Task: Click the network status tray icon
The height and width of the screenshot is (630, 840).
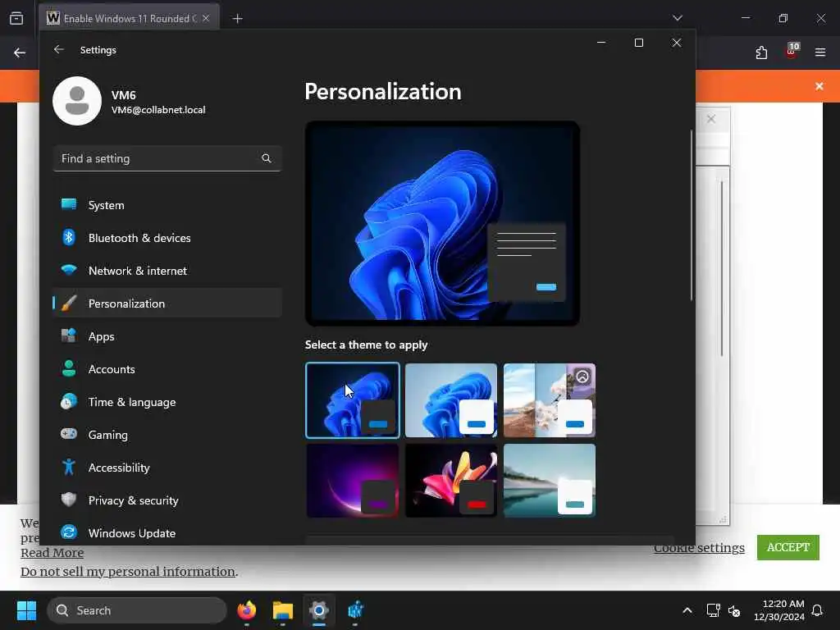Action: click(713, 610)
